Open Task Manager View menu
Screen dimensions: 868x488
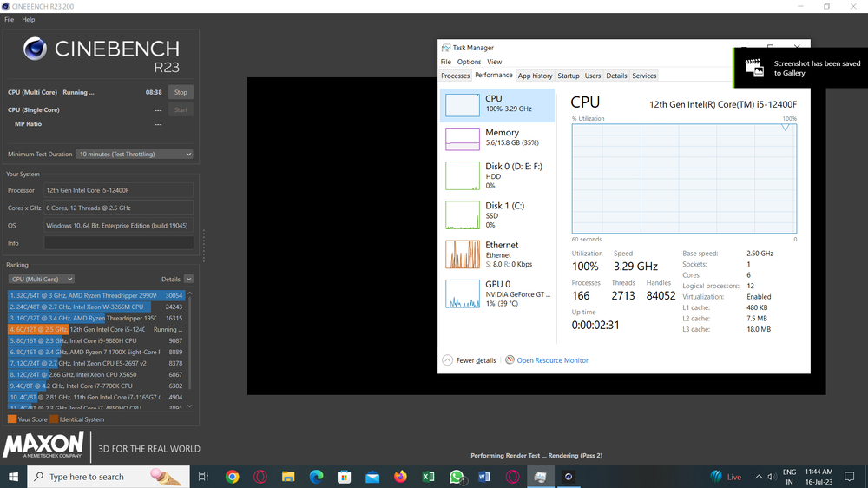tap(495, 62)
